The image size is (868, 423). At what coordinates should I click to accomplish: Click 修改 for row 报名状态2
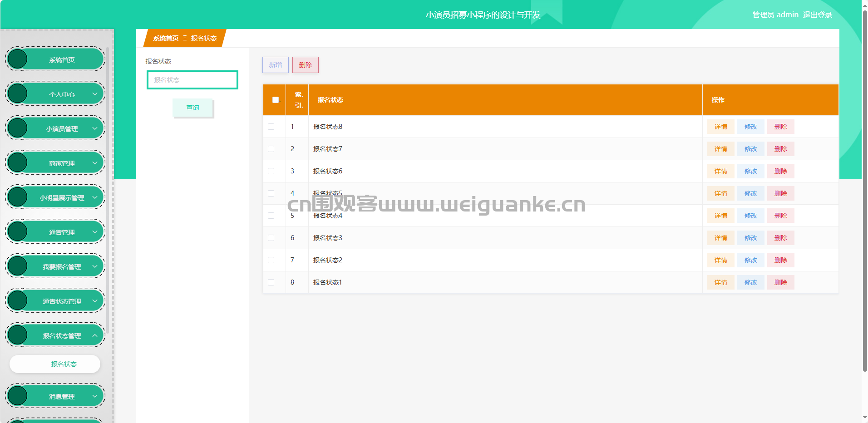tap(751, 260)
